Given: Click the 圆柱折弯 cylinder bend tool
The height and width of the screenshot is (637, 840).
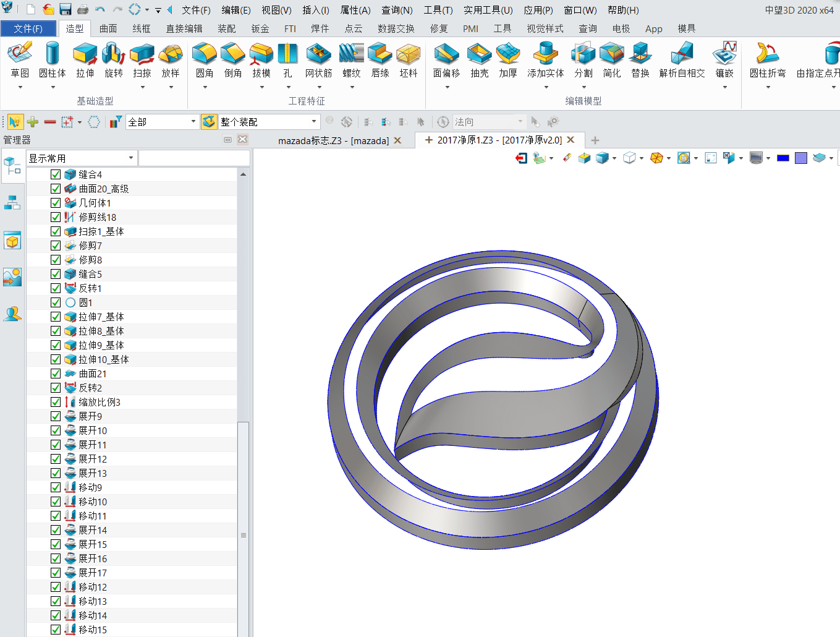Looking at the screenshot, I should point(768,60).
